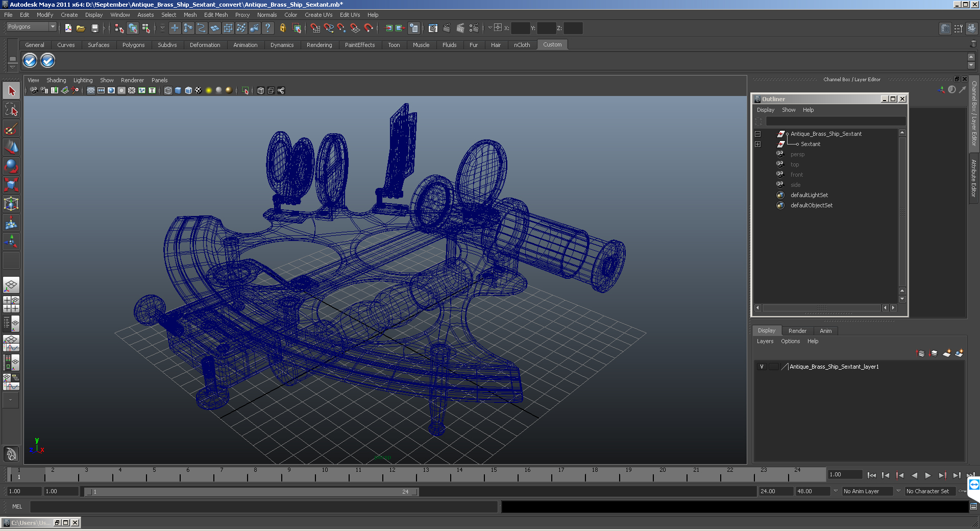Open the Render View window icon

coord(433,28)
